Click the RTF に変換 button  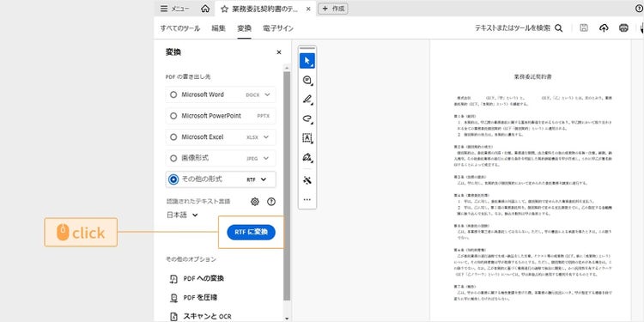251,232
